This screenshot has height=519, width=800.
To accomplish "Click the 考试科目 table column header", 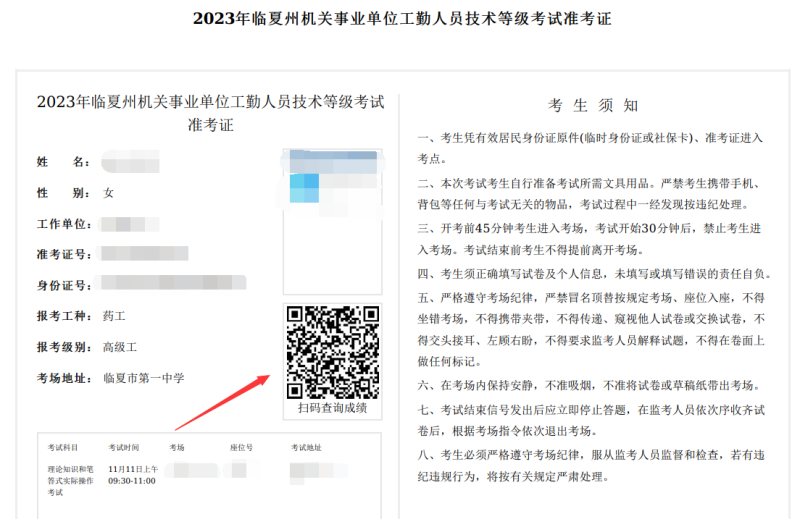I will 63,447.
